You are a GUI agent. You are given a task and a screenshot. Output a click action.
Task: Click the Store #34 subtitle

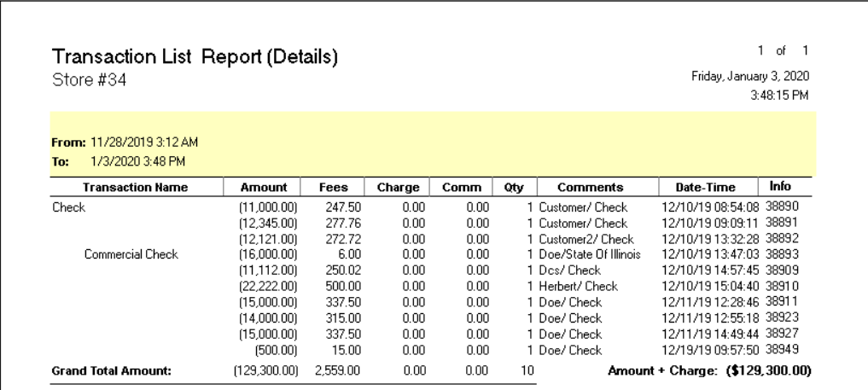(89, 80)
